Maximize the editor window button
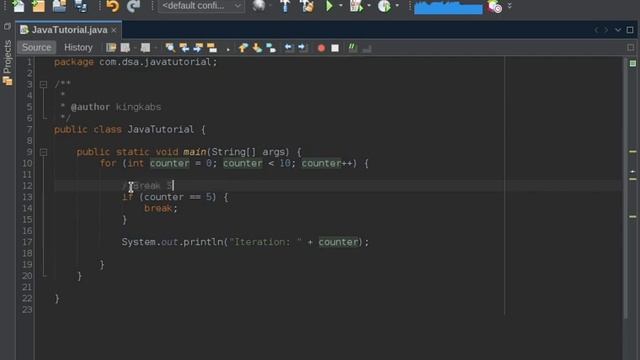The image size is (640, 360). pos(630,30)
